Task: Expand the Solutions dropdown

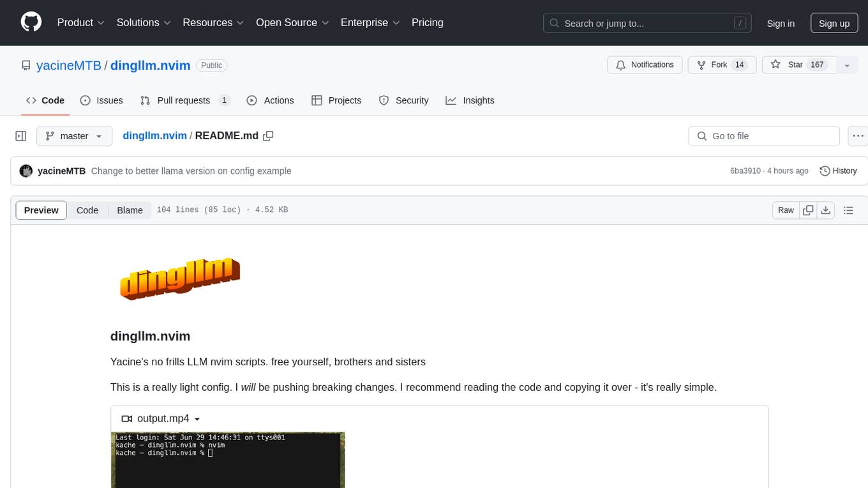Action: tap(144, 22)
